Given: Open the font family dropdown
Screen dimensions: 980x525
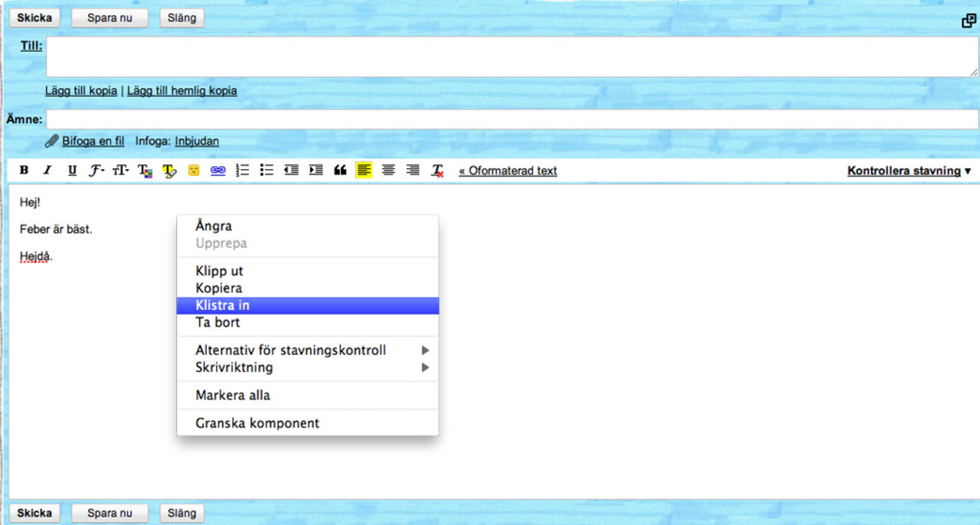Looking at the screenshot, I should [x=96, y=170].
